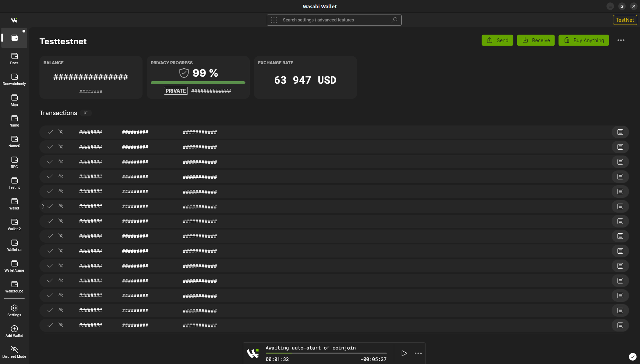Open coinjoin more options menu
This screenshot has height=364, width=640.
tap(418, 353)
